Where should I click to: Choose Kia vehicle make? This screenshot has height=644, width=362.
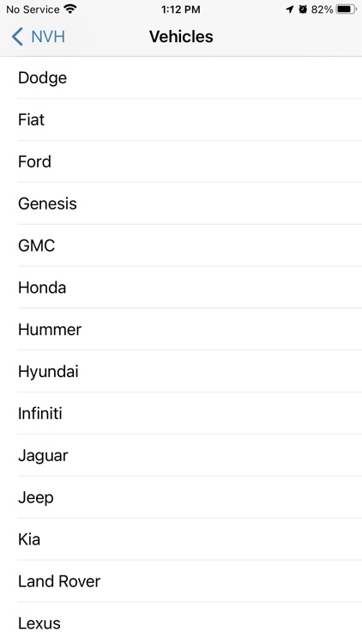(181, 539)
